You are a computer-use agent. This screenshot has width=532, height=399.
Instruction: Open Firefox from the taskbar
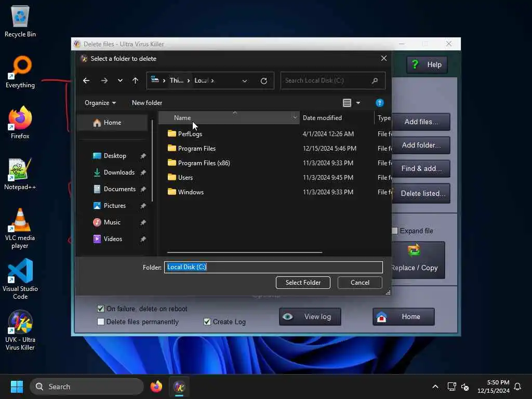[x=156, y=387]
